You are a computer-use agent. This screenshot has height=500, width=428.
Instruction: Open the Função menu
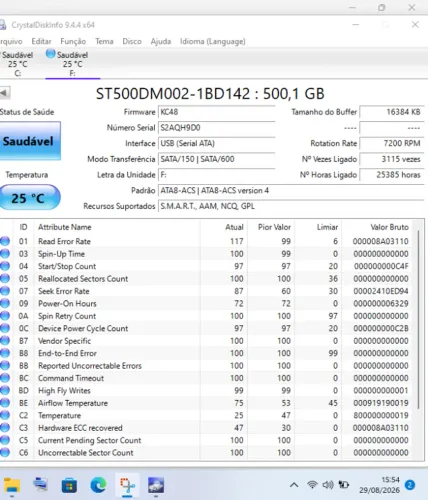click(73, 41)
